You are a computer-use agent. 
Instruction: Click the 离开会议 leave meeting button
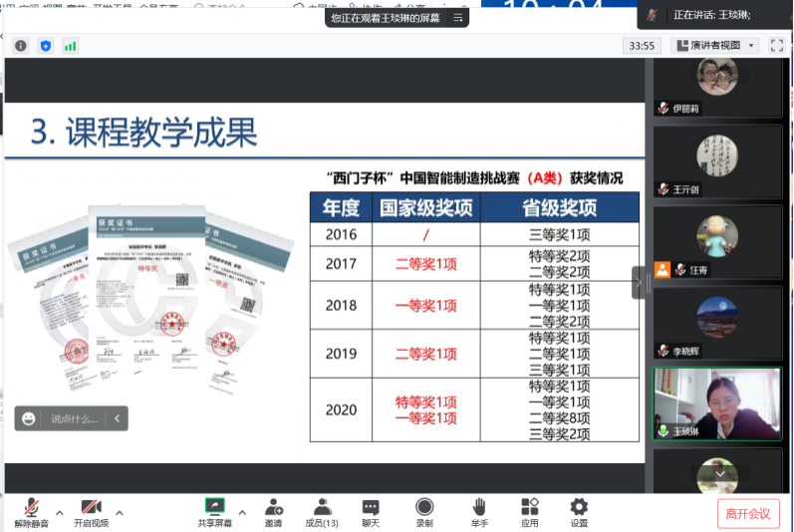pyautogui.click(x=747, y=513)
